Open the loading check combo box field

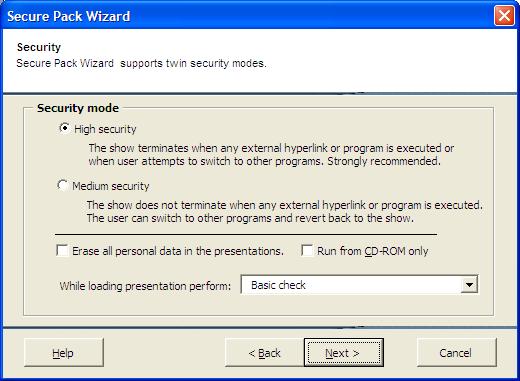359,285
